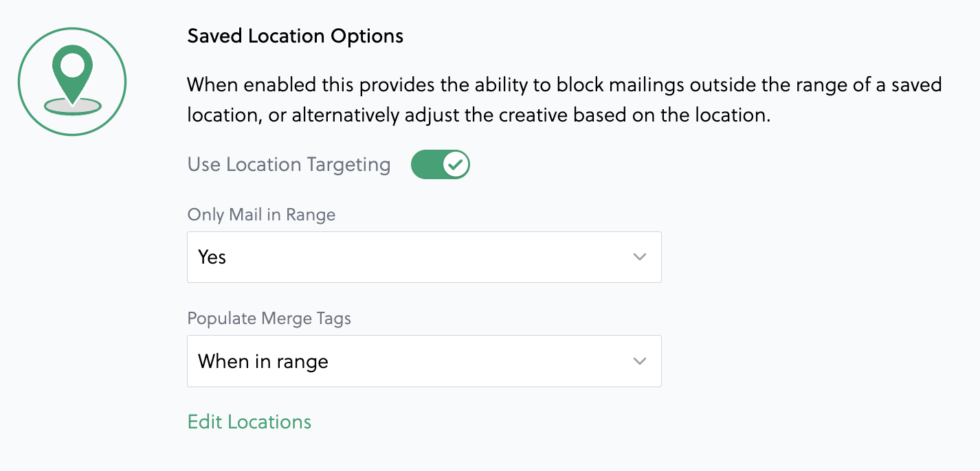Click the Populate Merge Tags field label
The image size is (980, 471).
coord(269,319)
